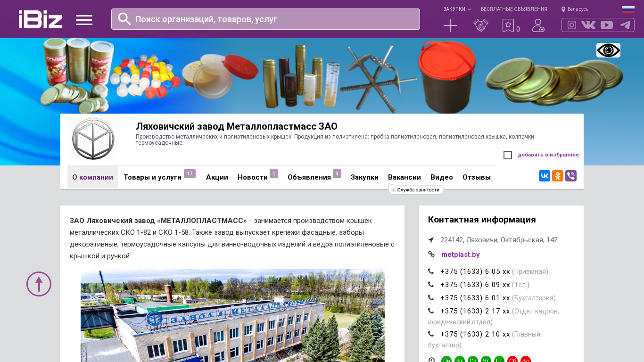The height and width of the screenshot is (362, 644).
Task: Click the badge 3 on Объявления
Action: (337, 174)
